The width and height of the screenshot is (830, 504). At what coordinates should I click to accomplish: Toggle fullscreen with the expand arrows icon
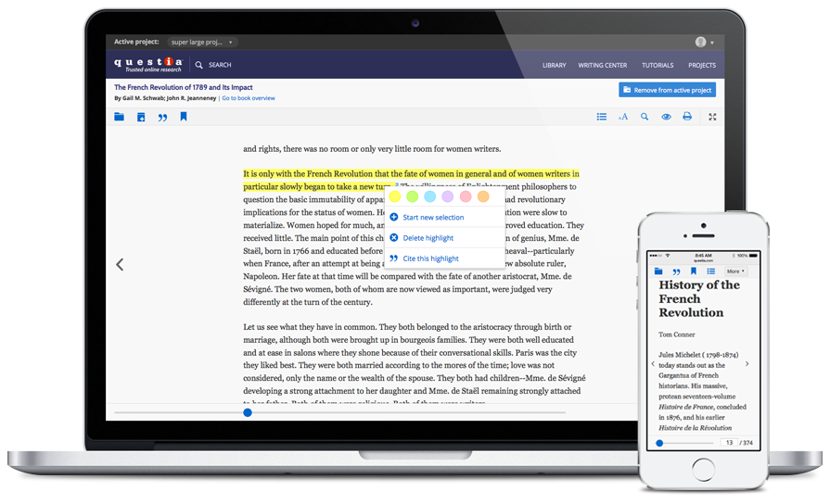click(x=712, y=117)
